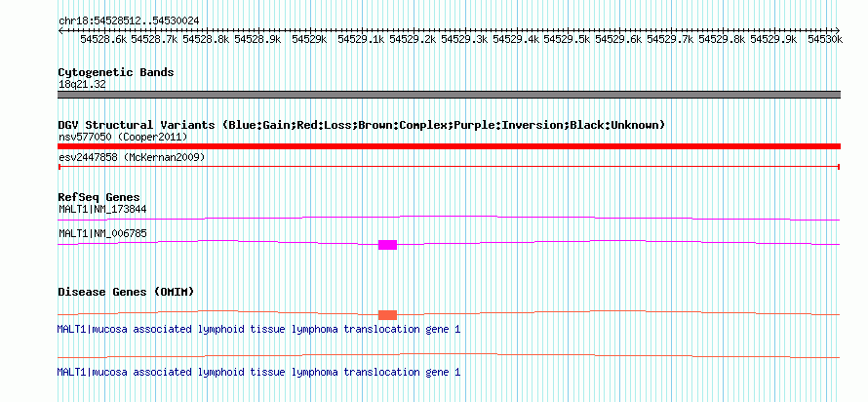Select the thin red esv2447858 variant line
The height and width of the screenshot is (402, 868).
coord(449,166)
